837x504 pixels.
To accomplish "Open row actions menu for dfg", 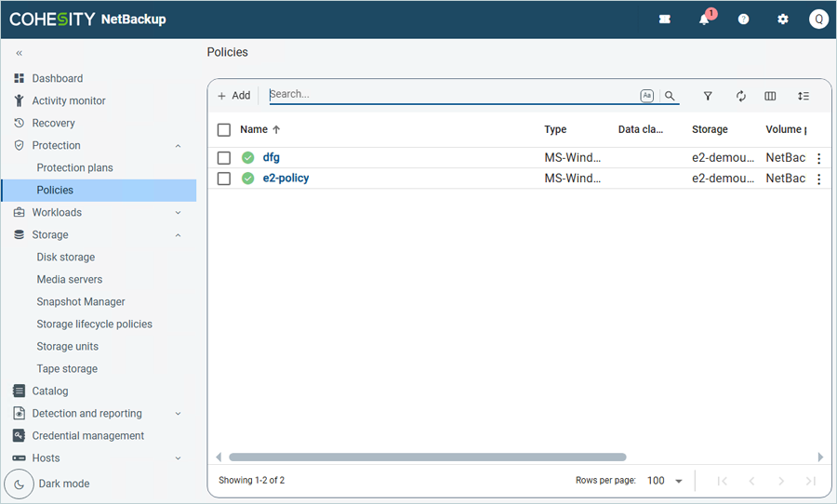I will (x=818, y=158).
